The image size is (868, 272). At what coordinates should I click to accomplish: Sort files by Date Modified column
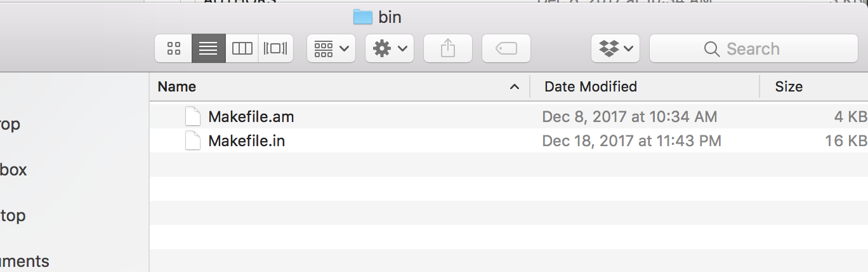click(x=590, y=86)
